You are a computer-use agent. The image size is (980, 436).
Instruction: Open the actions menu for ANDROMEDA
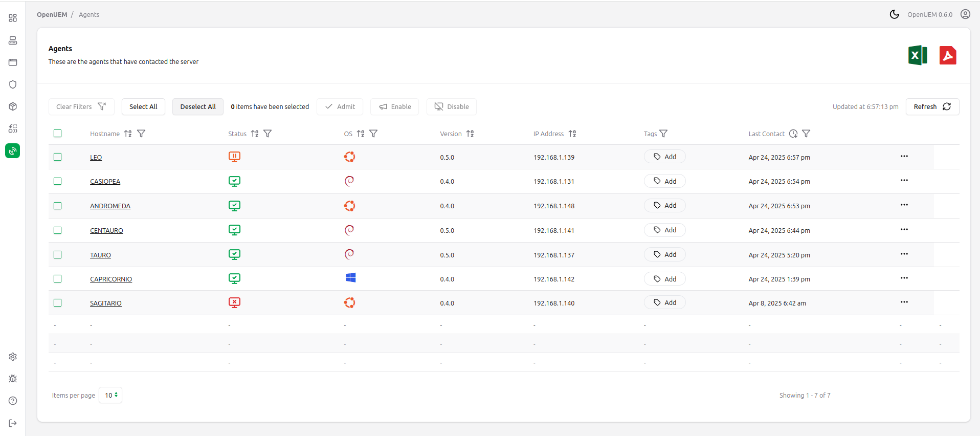[x=904, y=205]
